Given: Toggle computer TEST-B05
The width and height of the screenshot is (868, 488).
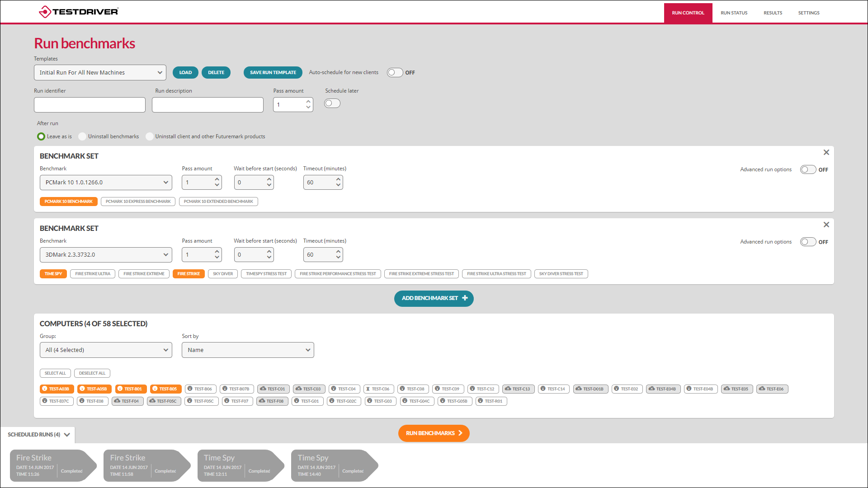Looking at the screenshot, I should pos(166,389).
